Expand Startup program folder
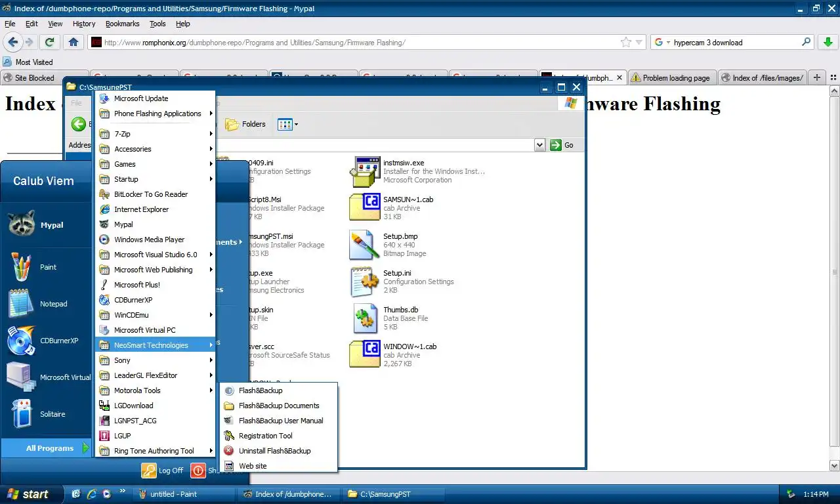The image size is (840, 504). coord(156,179)
